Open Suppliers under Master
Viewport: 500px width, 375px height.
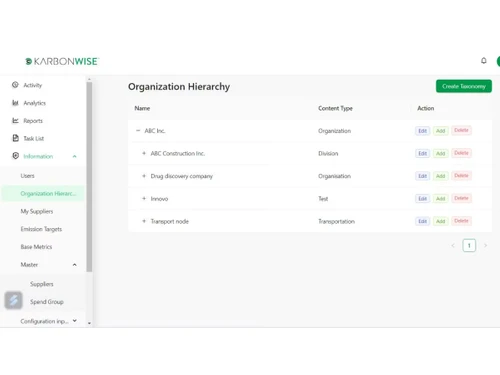pyautogui.click(x=42, y=284)
